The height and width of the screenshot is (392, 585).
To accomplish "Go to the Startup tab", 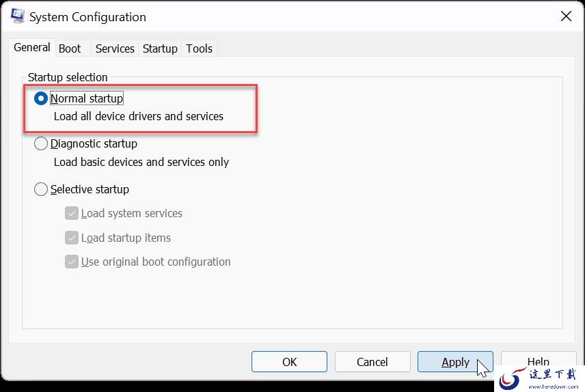I will point(160,48).
